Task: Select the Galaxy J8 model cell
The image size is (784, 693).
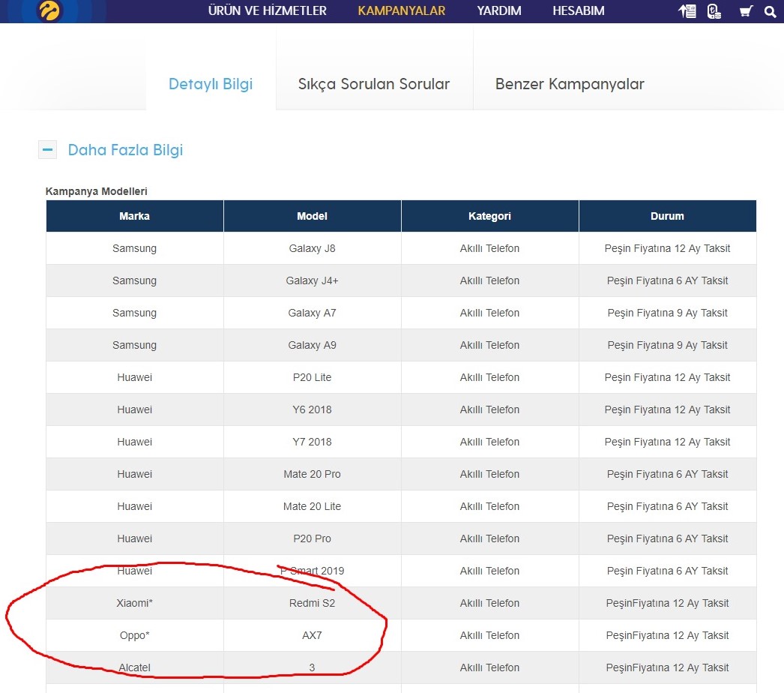Action: point(312,248)
